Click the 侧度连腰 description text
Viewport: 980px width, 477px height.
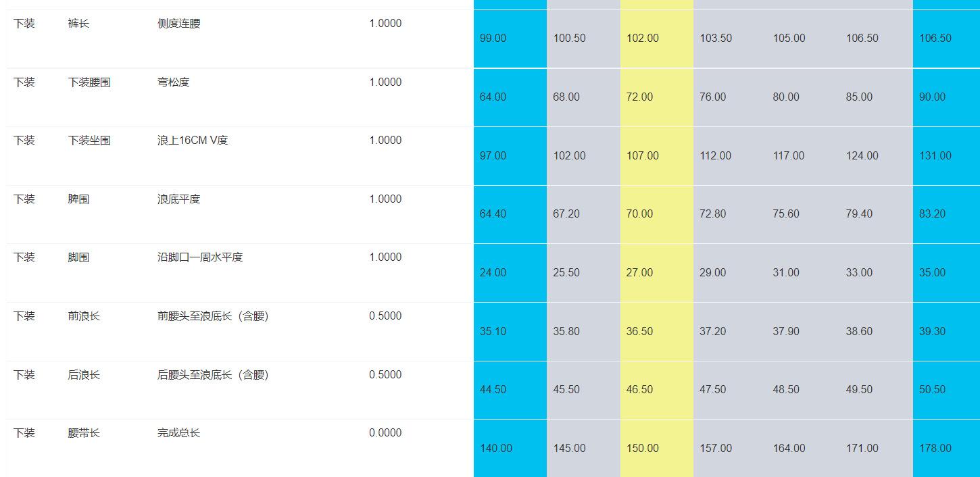tap(178, 24)
